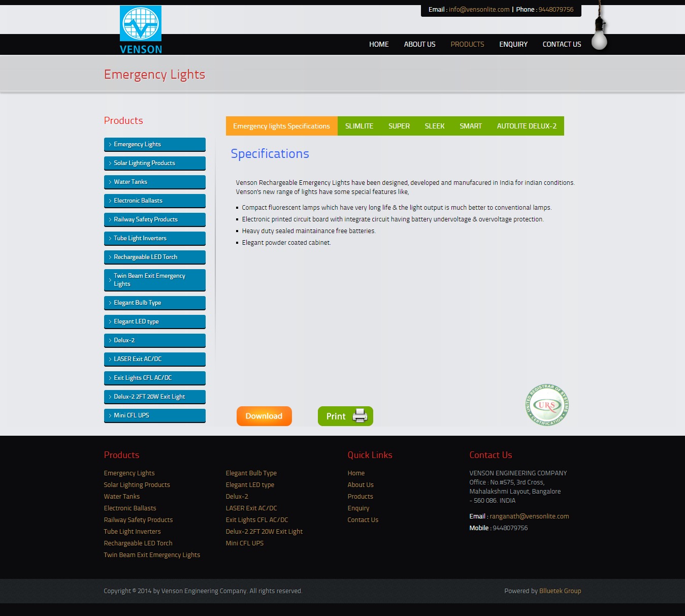
Task: Select Mini CFL UPS sidebar item
Action: 132,415
